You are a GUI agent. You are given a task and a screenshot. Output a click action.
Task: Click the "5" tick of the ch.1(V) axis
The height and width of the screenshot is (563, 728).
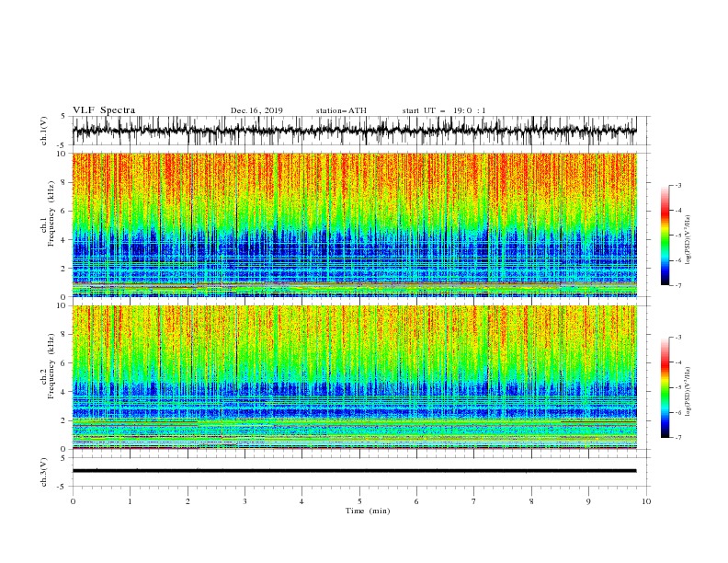[65, 116]
